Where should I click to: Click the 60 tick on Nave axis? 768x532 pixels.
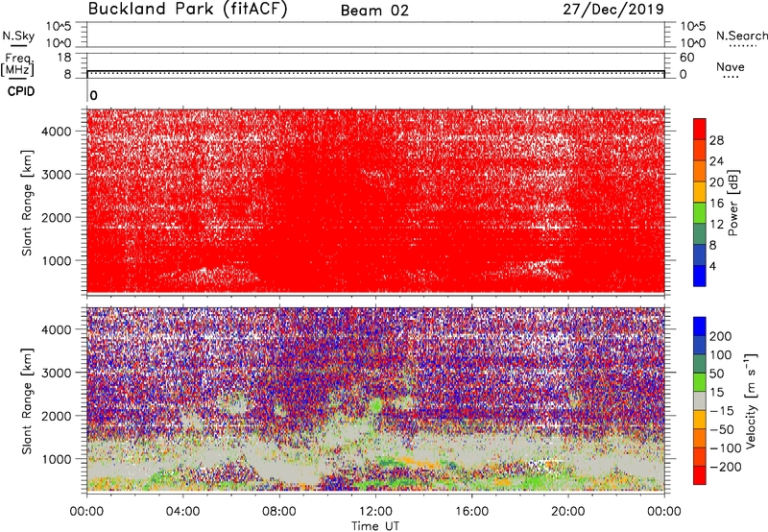(x=686, y=58)
